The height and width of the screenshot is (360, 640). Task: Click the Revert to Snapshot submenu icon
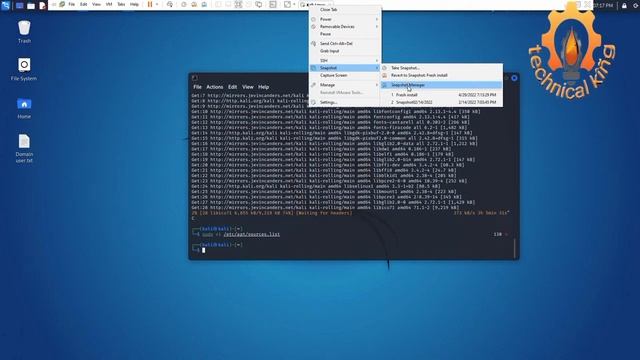tap(384, 76)
